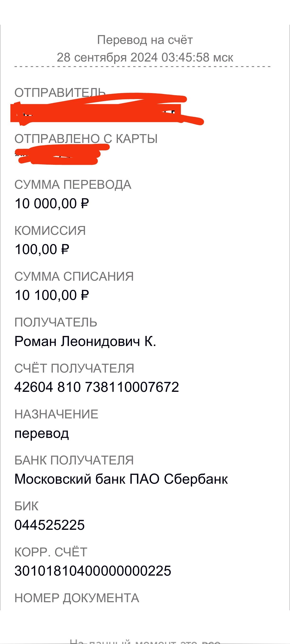Select the recipient account number 42604 810 738110007672
This screenshot has width=290, height=644.
pos(97,387)
